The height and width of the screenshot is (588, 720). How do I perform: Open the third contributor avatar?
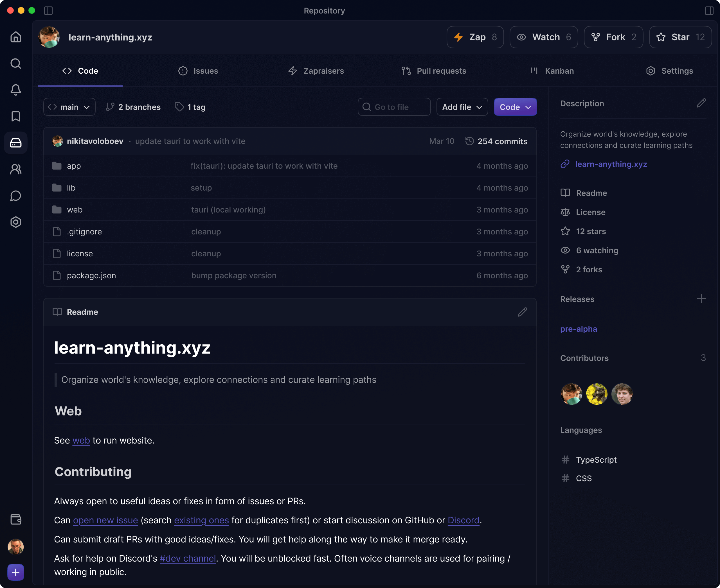pos(622,394)
